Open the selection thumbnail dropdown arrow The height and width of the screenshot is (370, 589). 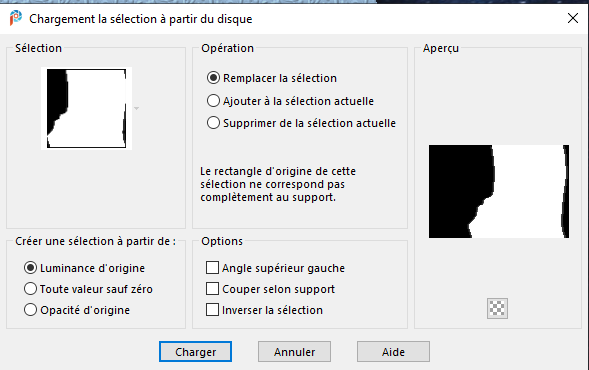[137, 109]
